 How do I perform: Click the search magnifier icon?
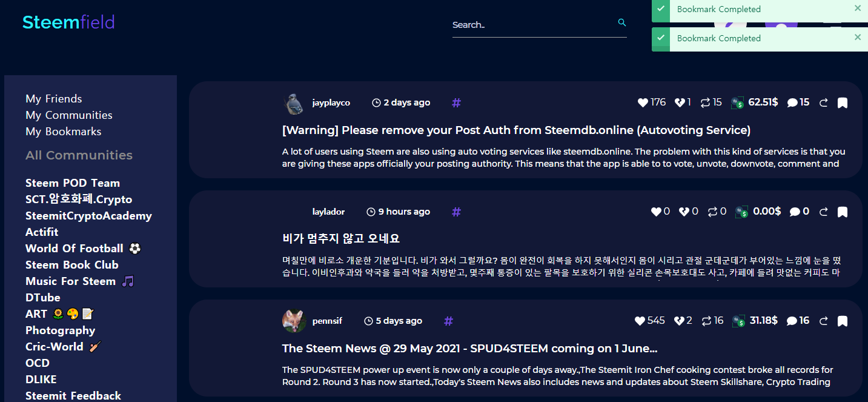click(621, 23)
